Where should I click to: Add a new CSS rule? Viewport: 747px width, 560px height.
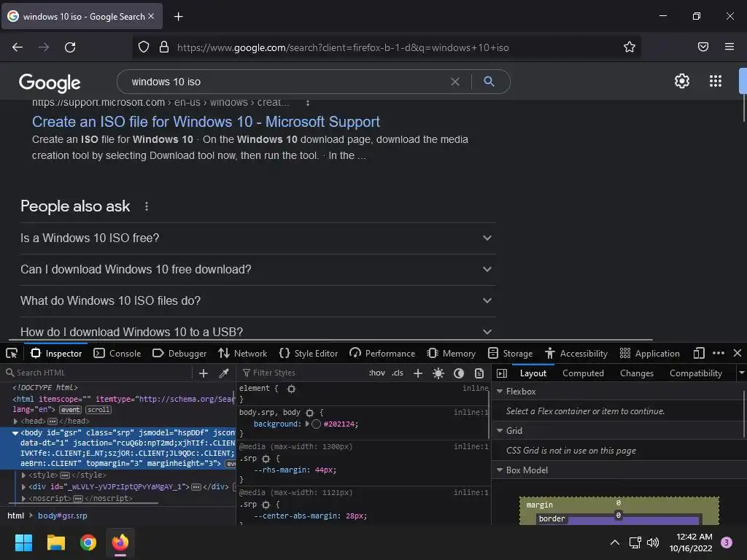tap(418, 373)
